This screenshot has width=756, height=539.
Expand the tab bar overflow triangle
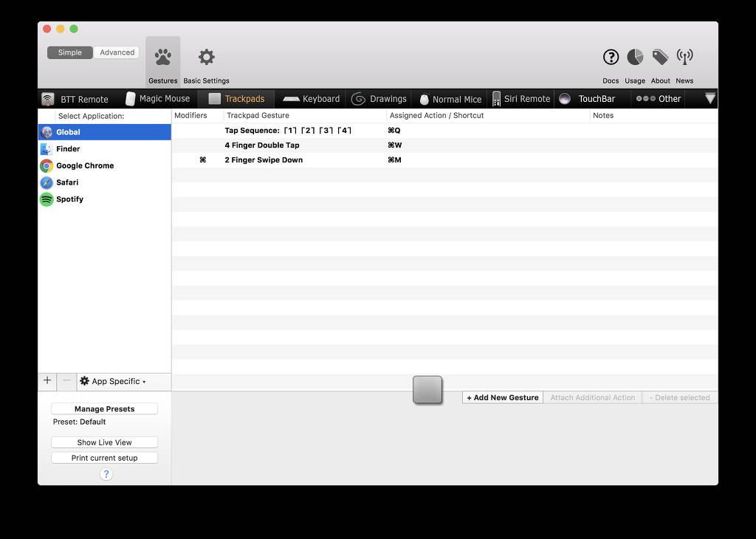pyautogui.click(x=710, y=98)
